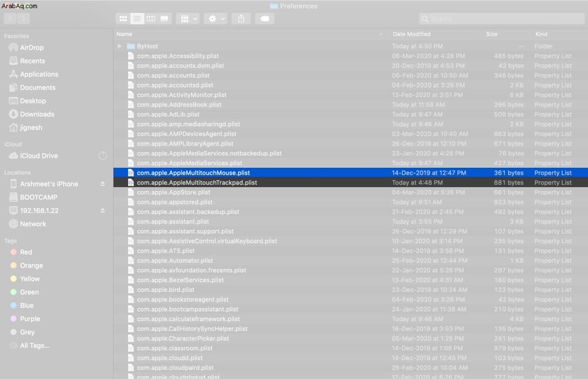Open Network in the sidebar
This screenshot has width=588, height=379.
pos(28,224)
